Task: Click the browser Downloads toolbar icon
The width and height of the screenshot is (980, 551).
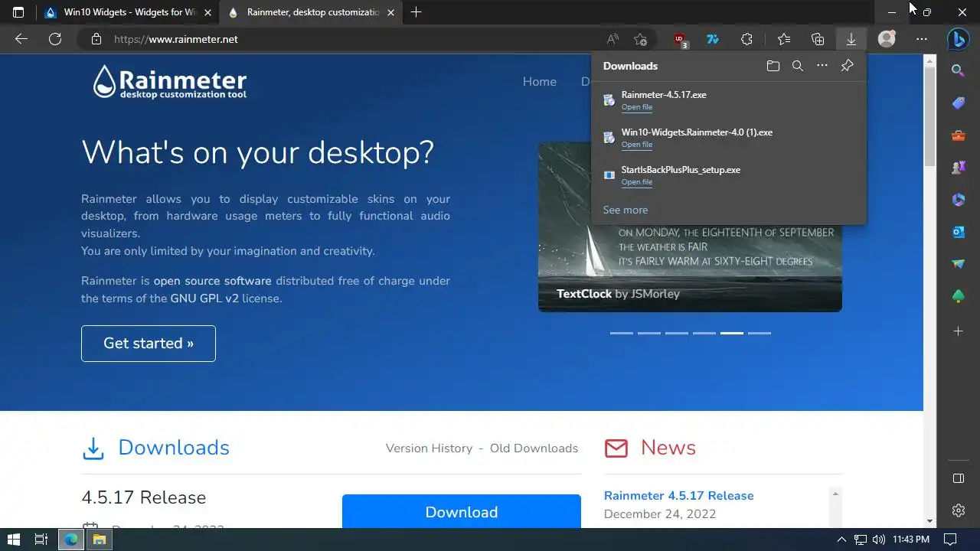Action: 851,39
